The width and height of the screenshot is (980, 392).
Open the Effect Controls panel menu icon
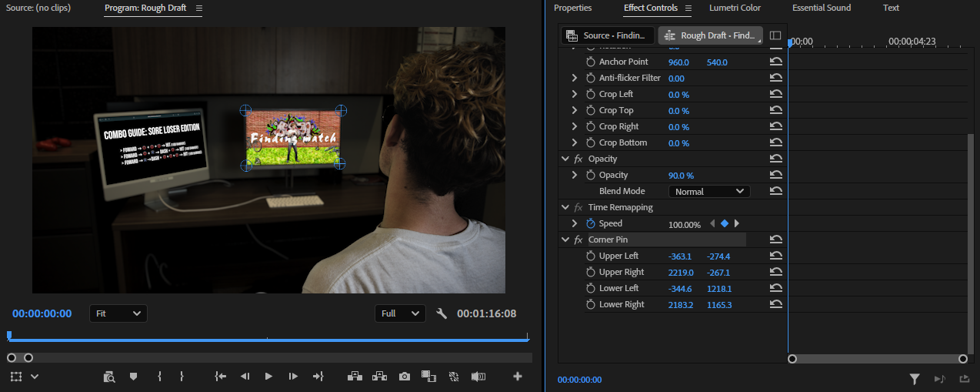click(x=688, y=8)
